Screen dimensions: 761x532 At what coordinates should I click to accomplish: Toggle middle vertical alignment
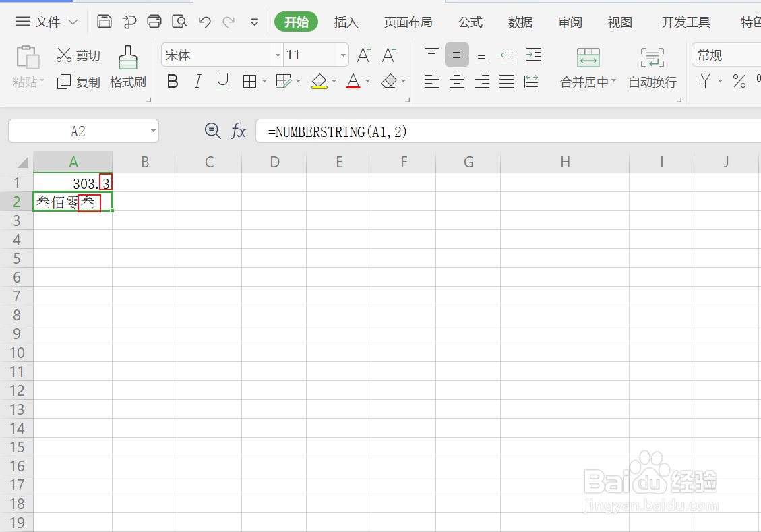pyautogui.click(x=457, y=55)
